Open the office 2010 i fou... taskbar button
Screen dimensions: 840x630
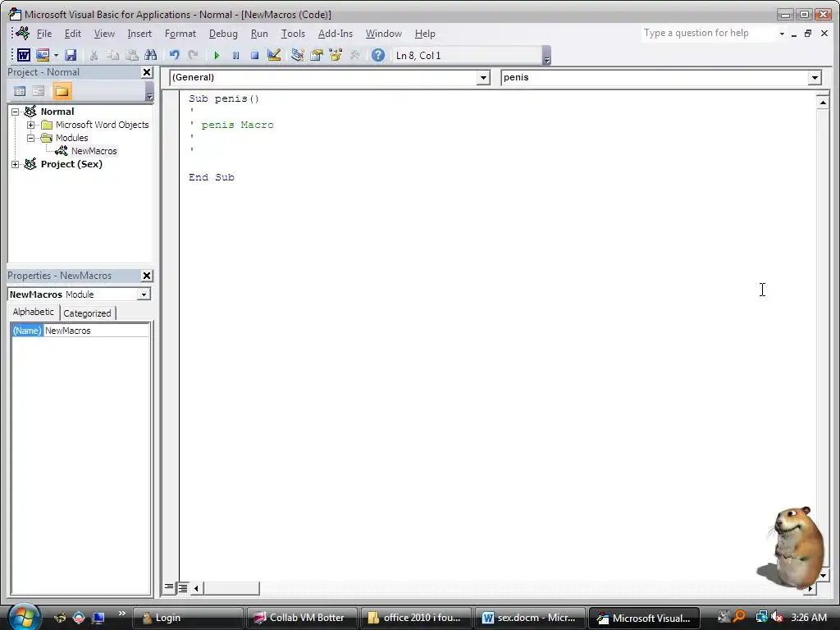pyautogui.click(x=416, y=618)
